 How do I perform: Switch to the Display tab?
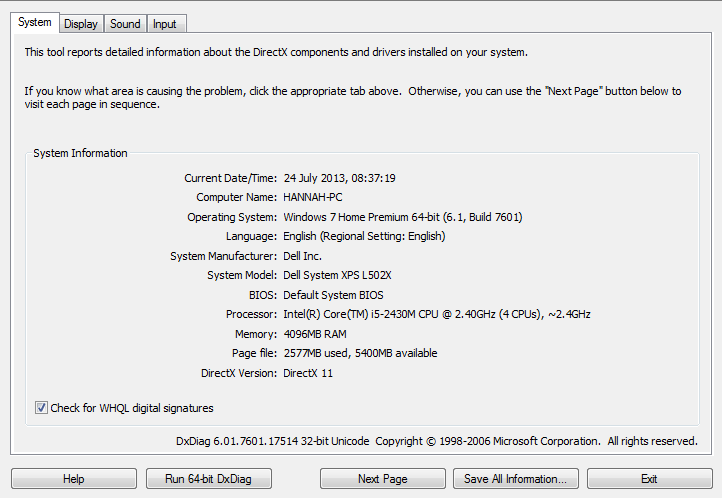(81, 24)
